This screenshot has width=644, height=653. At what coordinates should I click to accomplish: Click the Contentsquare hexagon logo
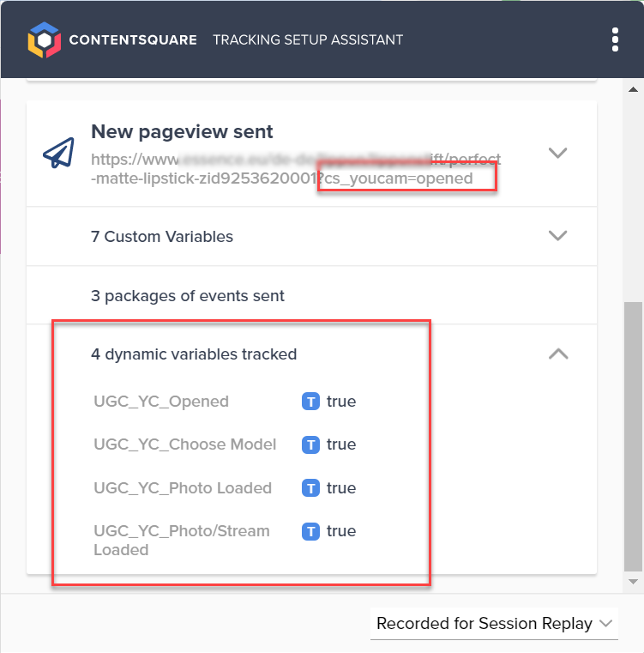pyautogui.click(x=44, y=40)
